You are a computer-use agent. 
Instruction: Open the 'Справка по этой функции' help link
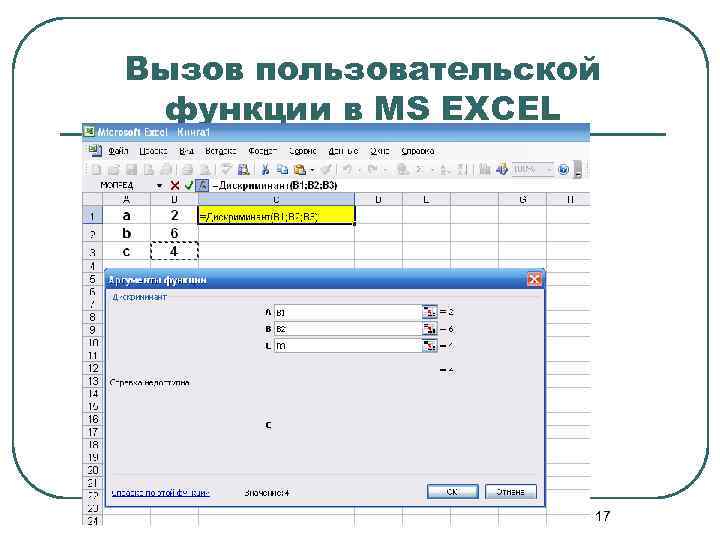161,493
